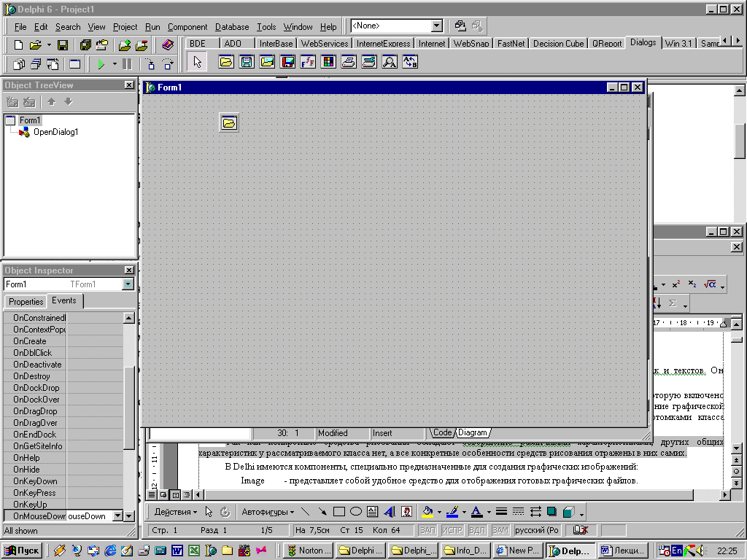Toggle Form/Unit view icon
This screenshot has width=747, height=560.
tap(53, 64)
